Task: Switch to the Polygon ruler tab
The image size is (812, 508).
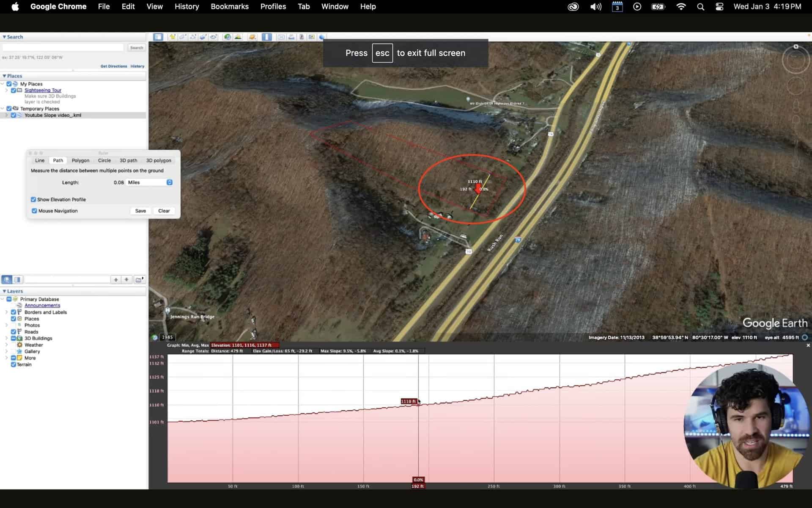Action: point(80,160)
